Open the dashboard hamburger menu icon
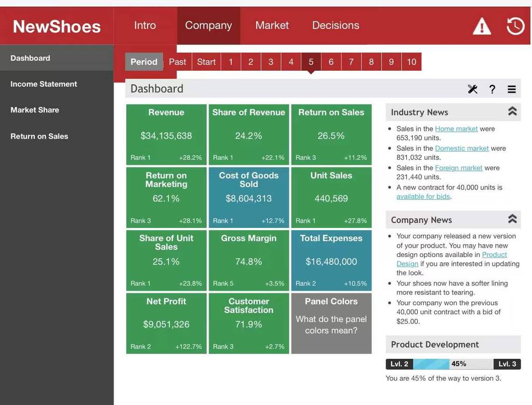 coord(512,89)
